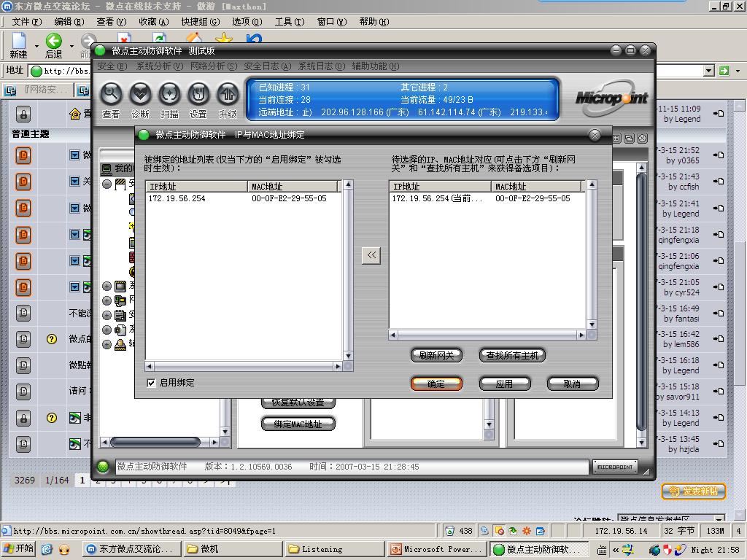
Task: Open the 系统日志(O) menu
Action: pos(322,66)
